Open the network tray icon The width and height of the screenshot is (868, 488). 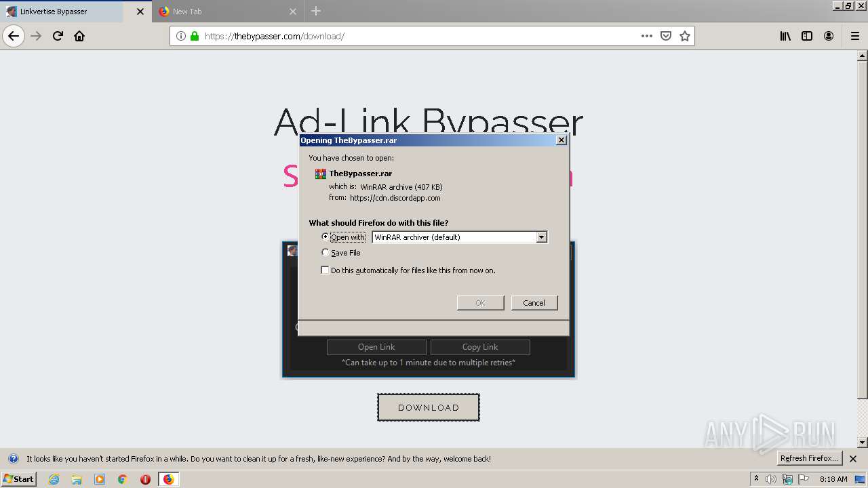(x=787, y=479)
